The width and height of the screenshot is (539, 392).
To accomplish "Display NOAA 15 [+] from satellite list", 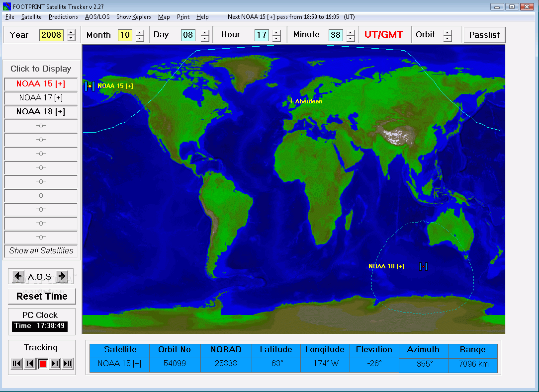I will coord(41,84).
